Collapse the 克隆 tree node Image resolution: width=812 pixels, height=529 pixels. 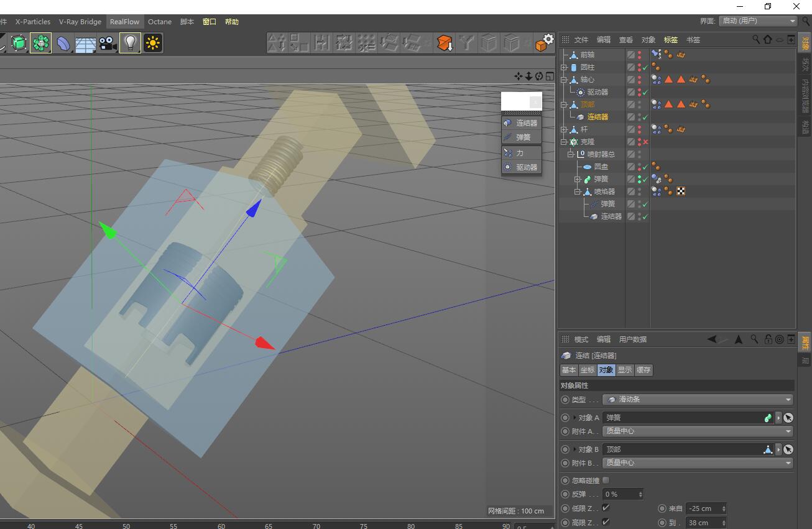pos(565,142)
